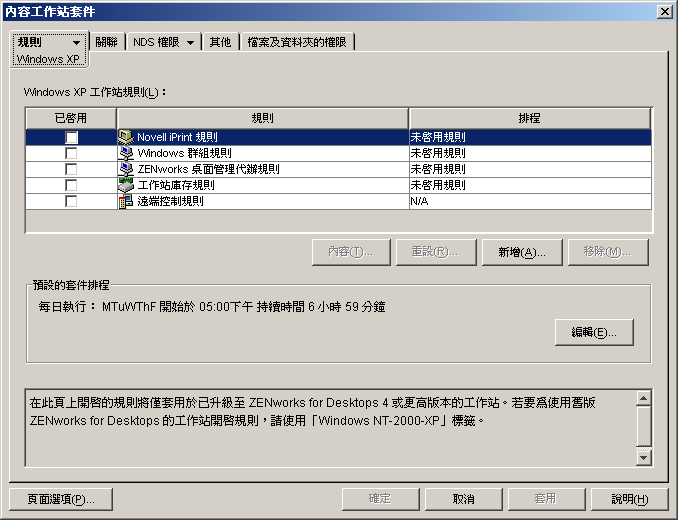The height and width of the screenshot is (520, 678).
Task: Click the 規則 column header
Action: click(x=262, y=118)
